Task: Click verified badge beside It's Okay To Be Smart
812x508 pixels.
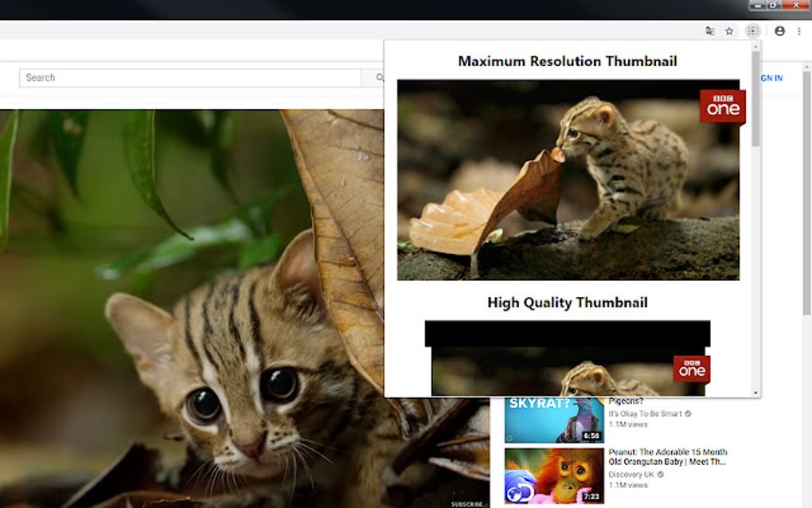Action: pos(688,414)
